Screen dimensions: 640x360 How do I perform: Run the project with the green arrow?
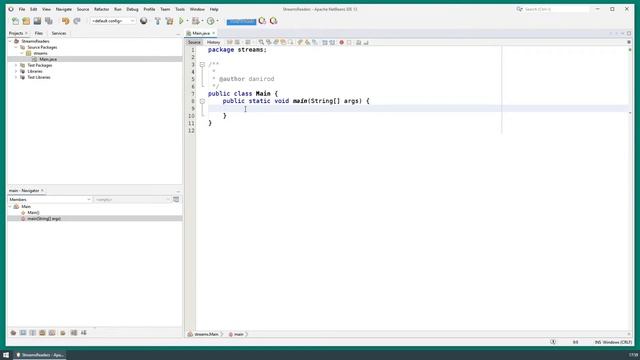pos(181,21)
